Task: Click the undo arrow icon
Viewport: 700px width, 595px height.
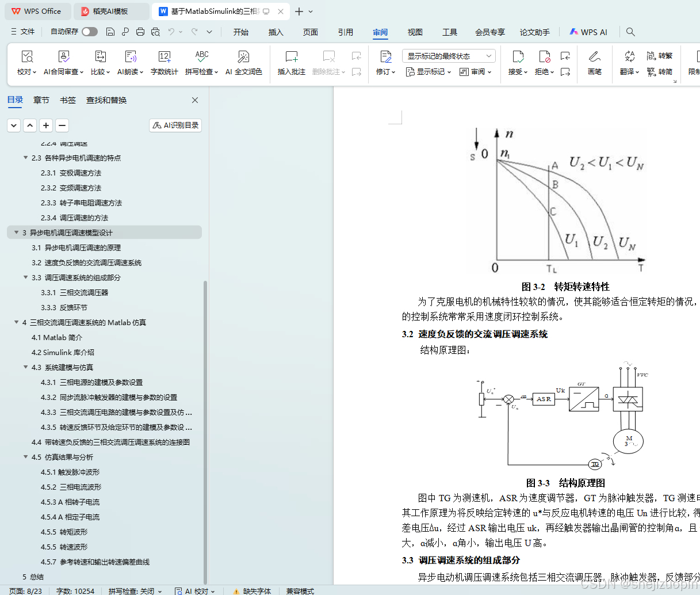Action: click(171, 32)
